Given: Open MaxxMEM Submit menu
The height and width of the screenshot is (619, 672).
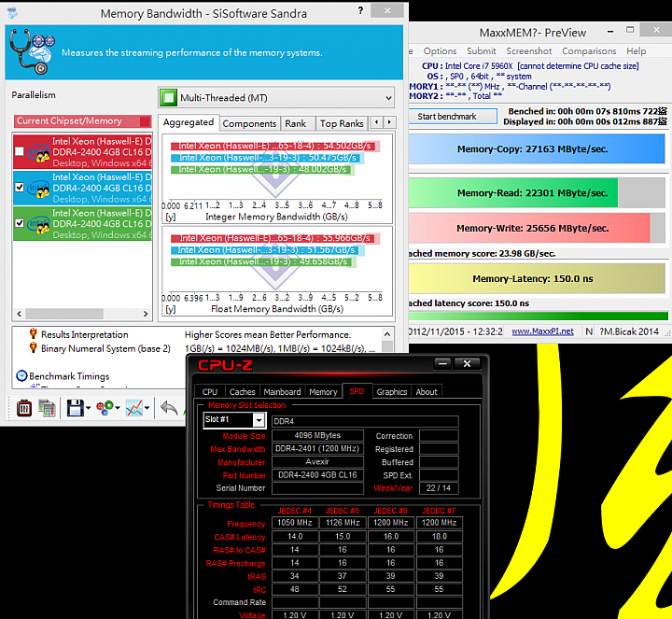Looking at the screenshot, I should [x=482, y=51].
